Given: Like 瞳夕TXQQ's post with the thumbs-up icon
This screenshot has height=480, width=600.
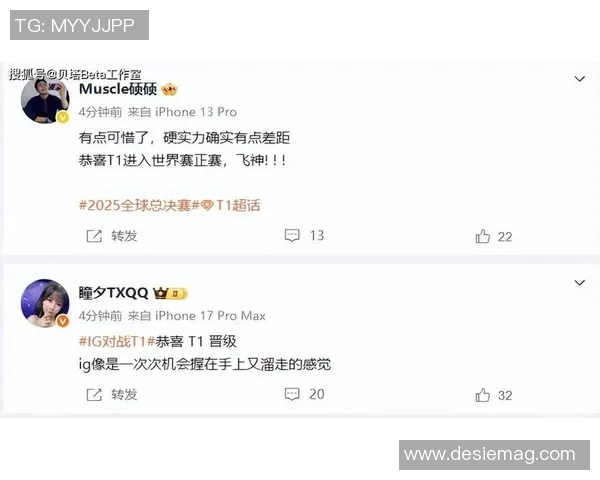Looking at the screenshot, I should point(483,395).
